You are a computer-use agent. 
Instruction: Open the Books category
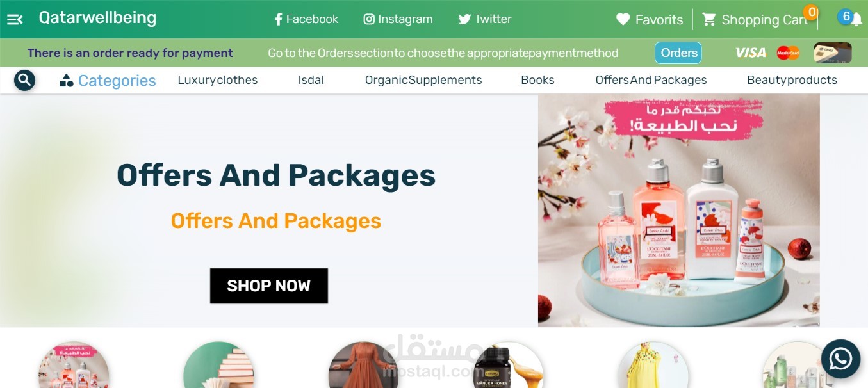pos(537,80)
